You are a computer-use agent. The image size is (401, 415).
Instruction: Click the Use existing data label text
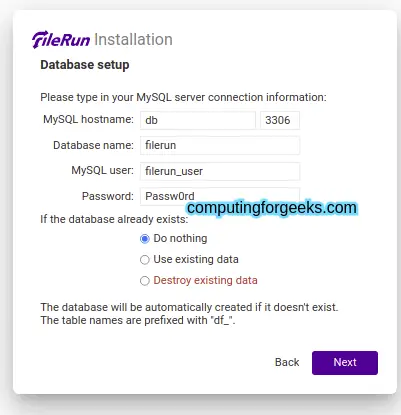[x=196, y=259]
